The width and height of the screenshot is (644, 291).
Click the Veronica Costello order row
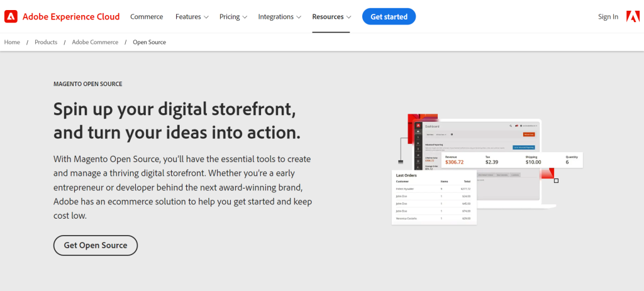pyautogui.click(x=433, y=218)
